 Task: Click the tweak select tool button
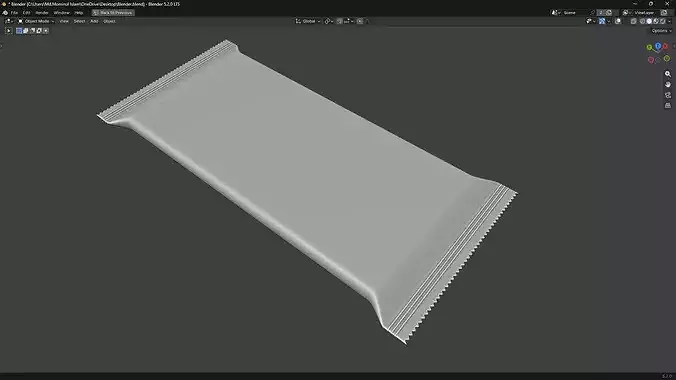click(x=9, y=31)
